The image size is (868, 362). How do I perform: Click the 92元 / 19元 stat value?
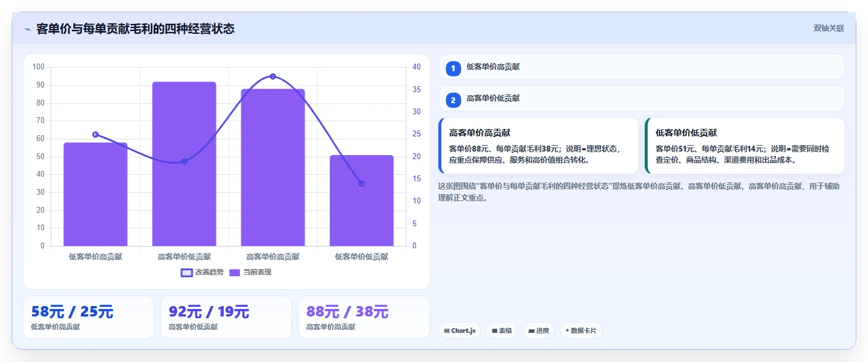pos(209,312)
